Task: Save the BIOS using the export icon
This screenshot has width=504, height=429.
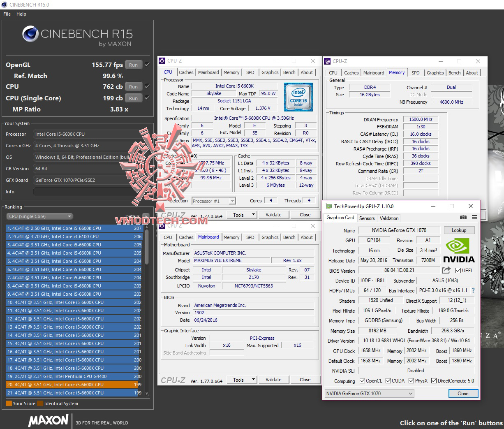Action: (446, 270)
